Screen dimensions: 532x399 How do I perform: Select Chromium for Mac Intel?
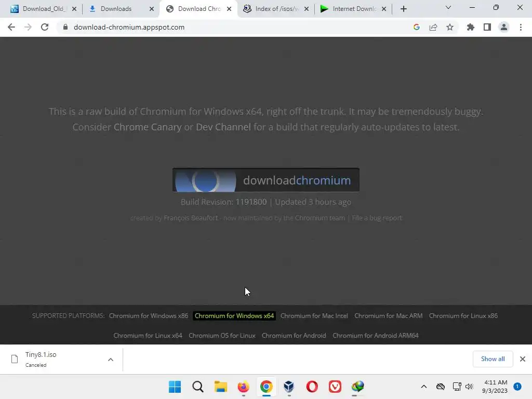point(314,316)
